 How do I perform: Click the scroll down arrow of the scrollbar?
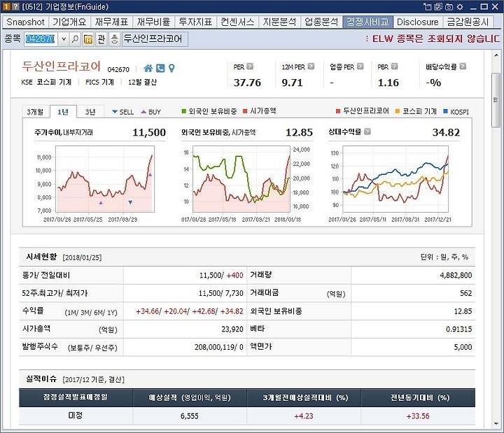496,424
